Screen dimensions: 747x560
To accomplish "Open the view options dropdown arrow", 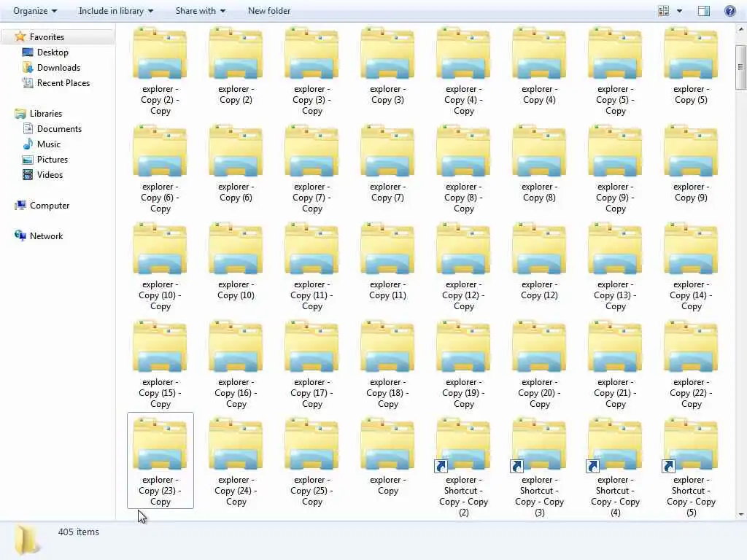I will point(679,10).
